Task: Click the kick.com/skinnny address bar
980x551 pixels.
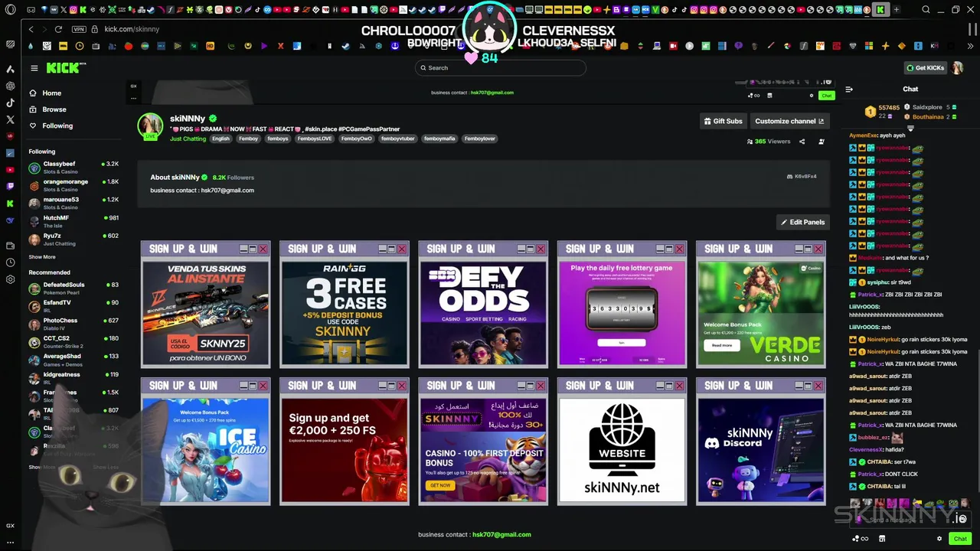Action: pyautogui.click(x=131, y=29)
